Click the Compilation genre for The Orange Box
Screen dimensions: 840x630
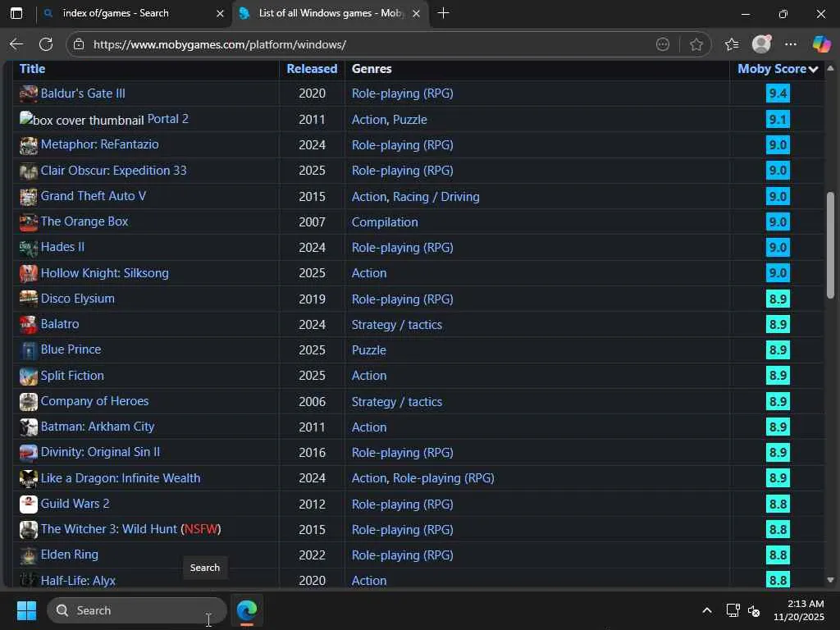coord(385,221)
